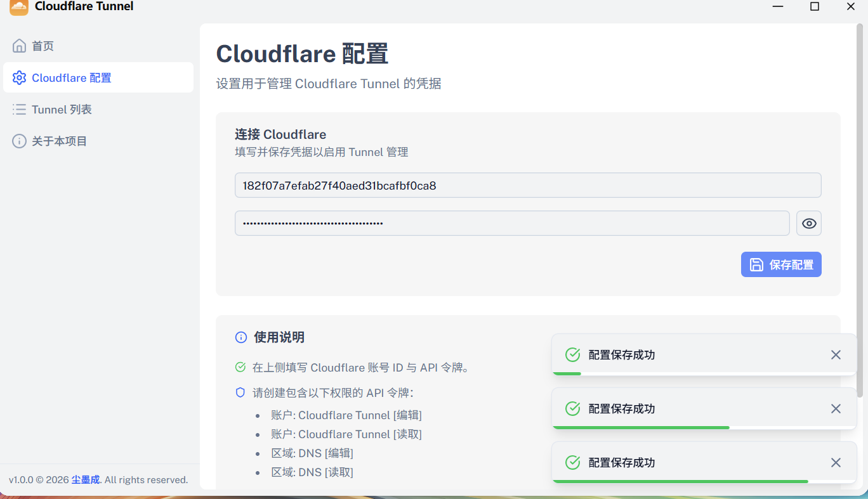Toggle API token visibility with the eye button
The image size is (868, 499).
coord(809,223)
